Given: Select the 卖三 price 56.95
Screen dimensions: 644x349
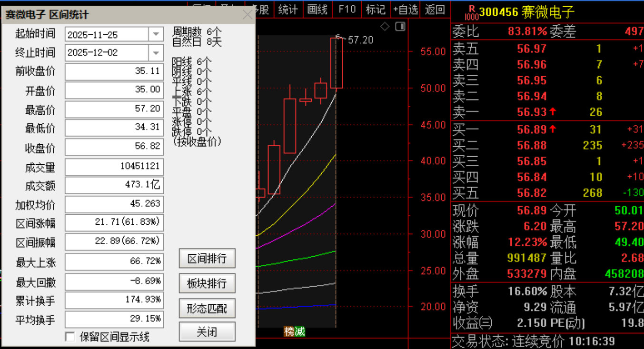Looking at the screenshot, I should 532,80.
